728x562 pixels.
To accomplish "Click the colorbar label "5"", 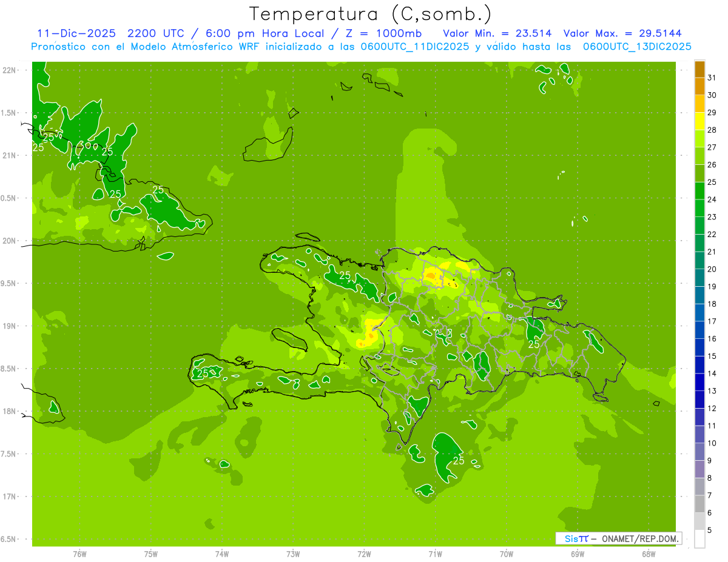I will 709,530.
